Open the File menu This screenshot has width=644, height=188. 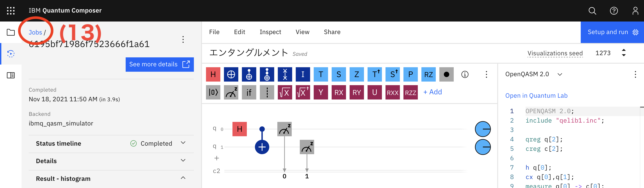point(214,32)
